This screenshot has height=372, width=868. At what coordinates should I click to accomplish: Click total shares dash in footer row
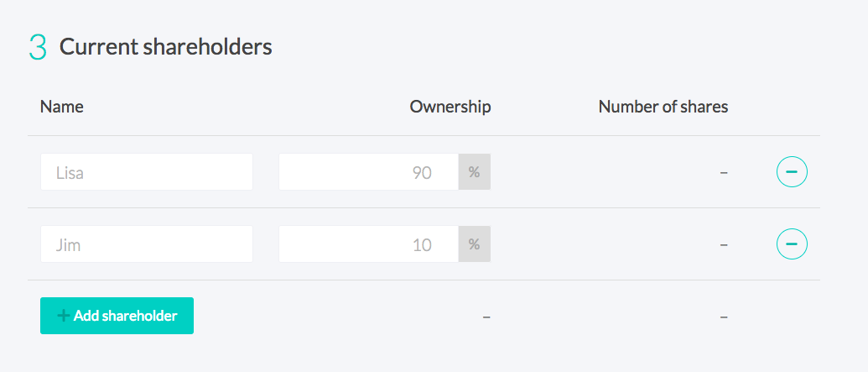coord(724,317)
